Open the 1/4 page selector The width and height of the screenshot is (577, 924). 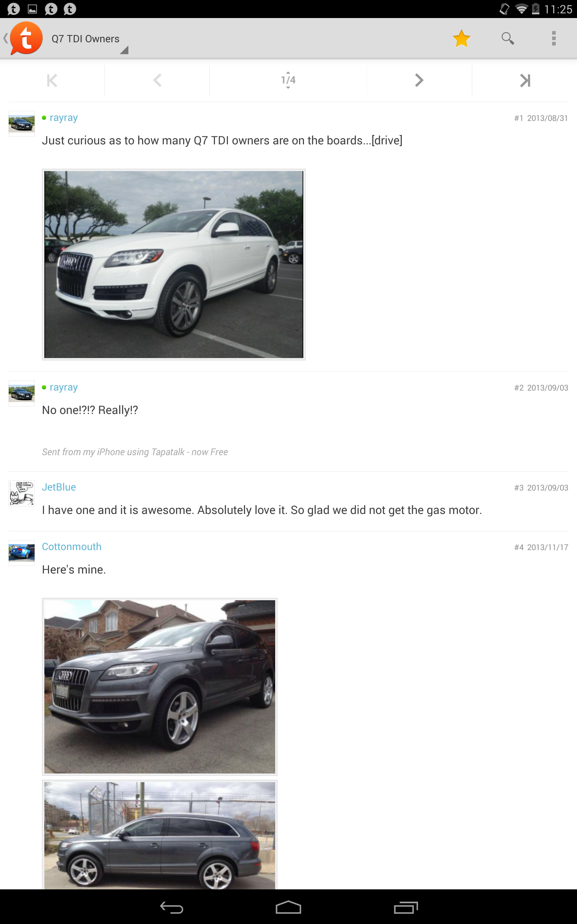pyautogui.click(x=288, y=80)
